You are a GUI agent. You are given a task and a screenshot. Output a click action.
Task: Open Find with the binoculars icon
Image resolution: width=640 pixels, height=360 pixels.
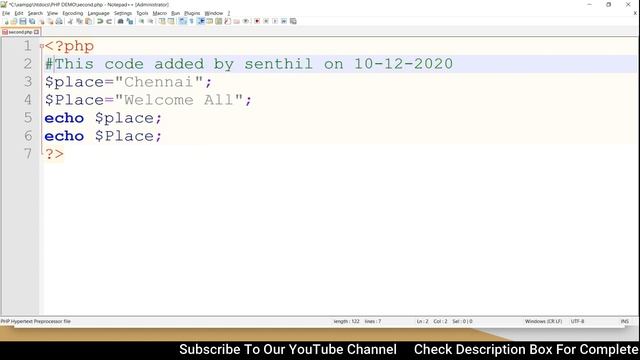[x=120, y=21]
